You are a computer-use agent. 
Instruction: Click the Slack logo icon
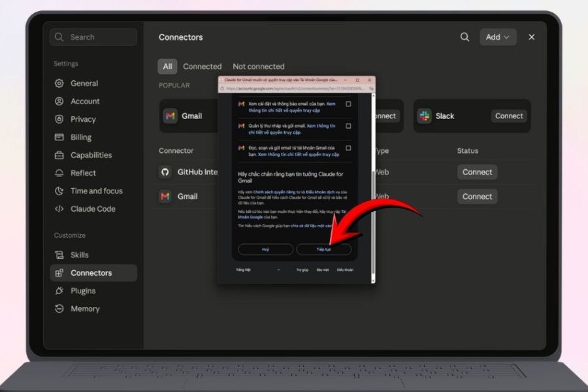tap(425, 116)
